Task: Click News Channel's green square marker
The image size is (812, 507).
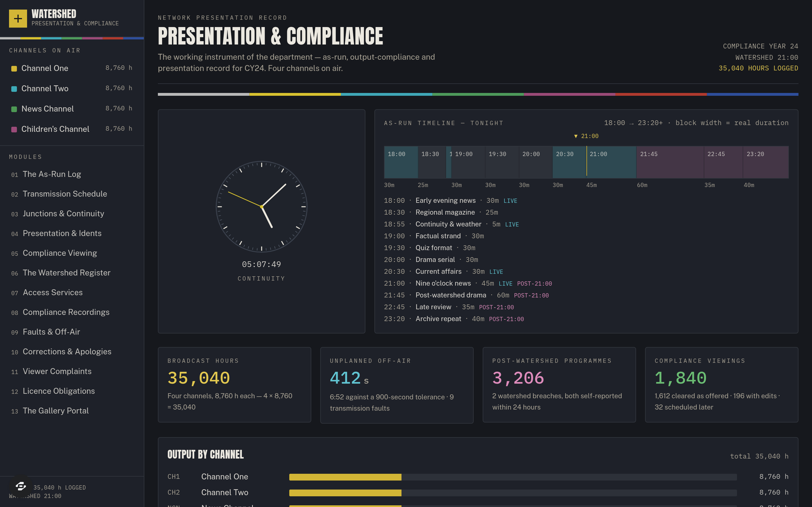Action: tap(14, 109)
